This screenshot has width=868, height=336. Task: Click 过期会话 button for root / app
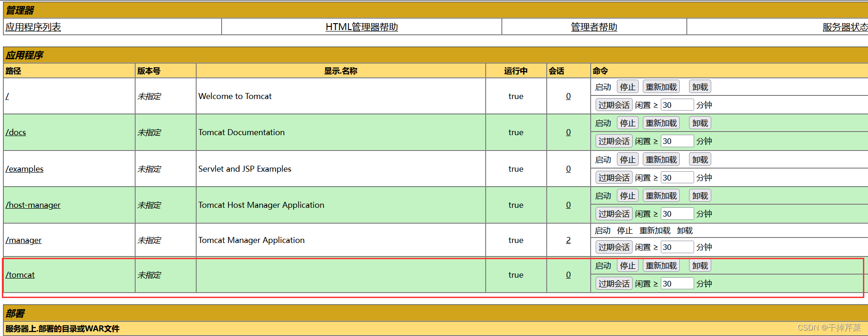click(614, 105)
